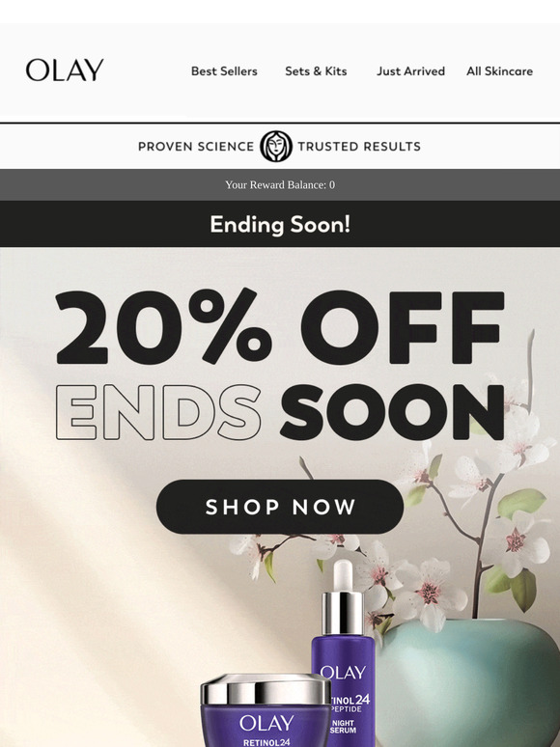Viewport: 560px width, 747px height.
Task: Click the 20% OFF headline
Action: coord(280,326)
